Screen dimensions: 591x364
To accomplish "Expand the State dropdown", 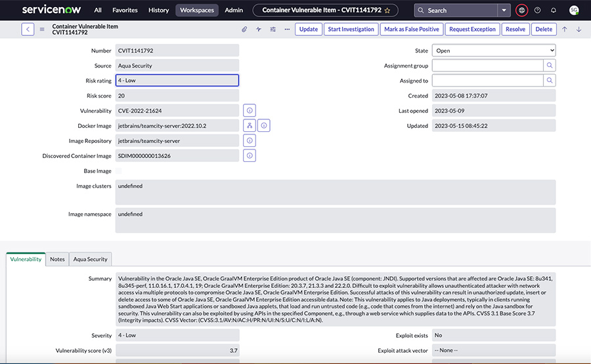I will (x=493, y=51).
